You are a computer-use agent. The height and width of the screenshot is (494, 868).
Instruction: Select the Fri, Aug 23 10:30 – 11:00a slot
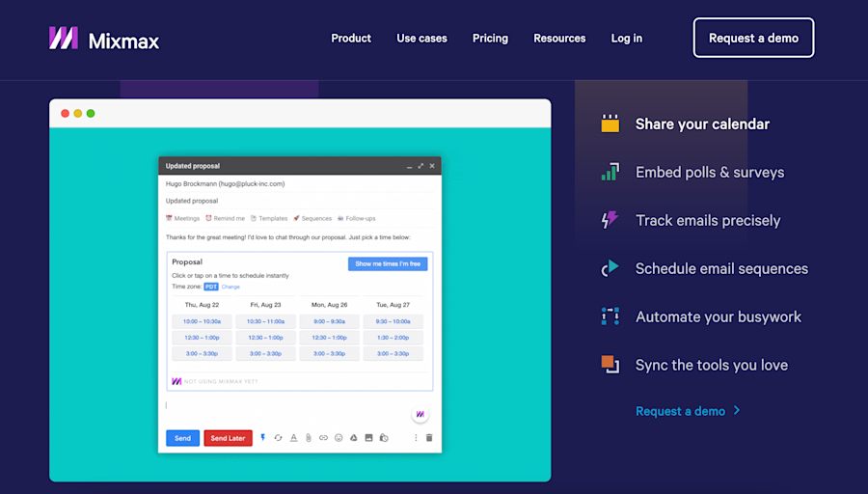[266, 321]
